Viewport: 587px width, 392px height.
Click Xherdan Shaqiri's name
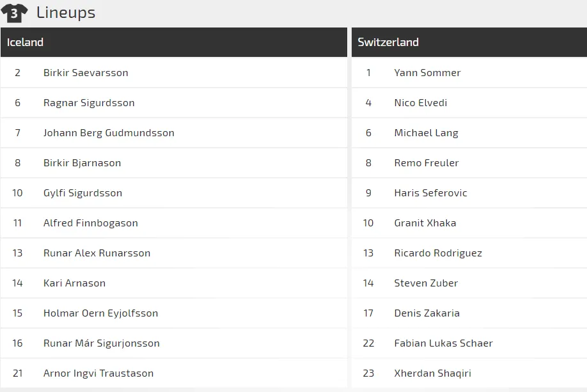(432, 373)
